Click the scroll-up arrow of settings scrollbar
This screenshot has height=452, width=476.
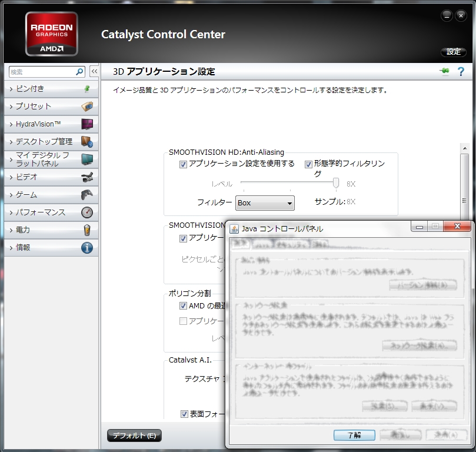464,148
